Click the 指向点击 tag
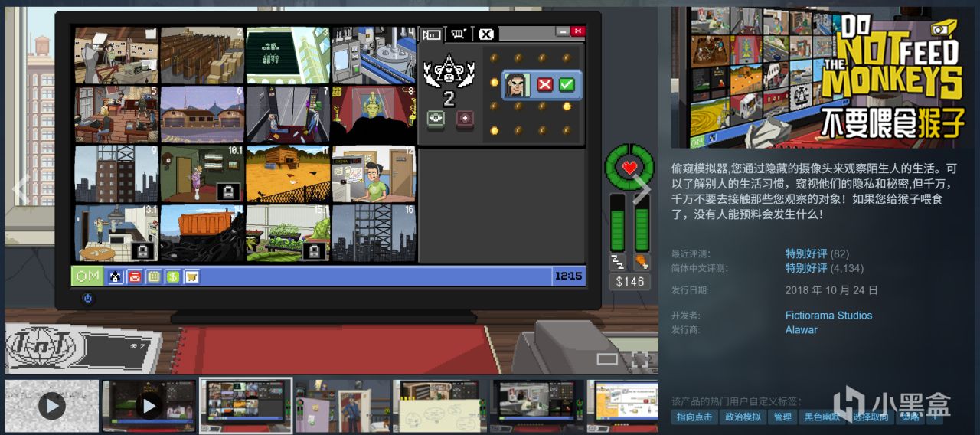 [695, 417]
